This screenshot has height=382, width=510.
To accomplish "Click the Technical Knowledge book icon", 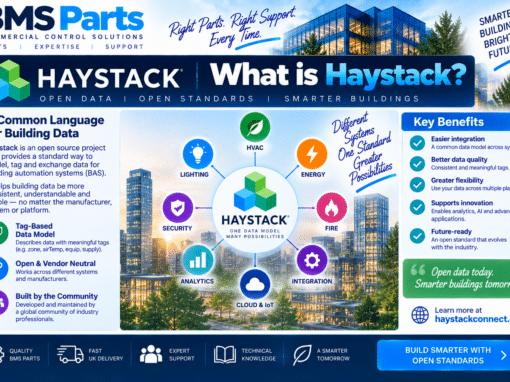I will [225, 354].
